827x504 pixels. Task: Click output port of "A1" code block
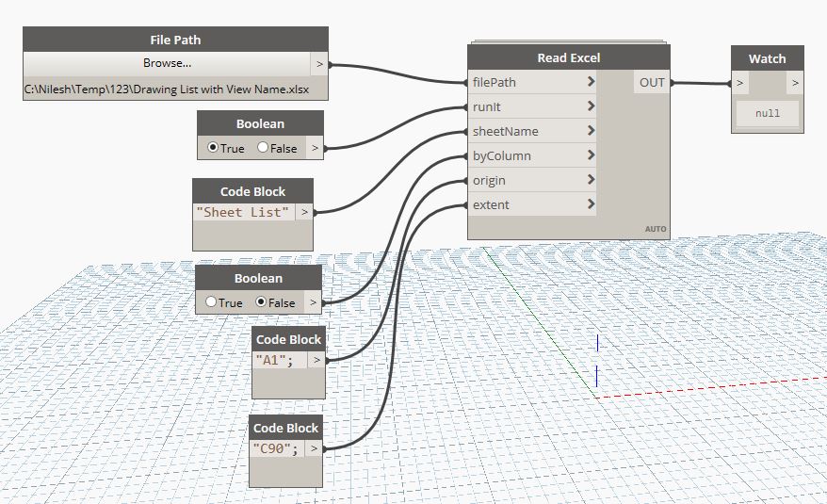[316, 360]
